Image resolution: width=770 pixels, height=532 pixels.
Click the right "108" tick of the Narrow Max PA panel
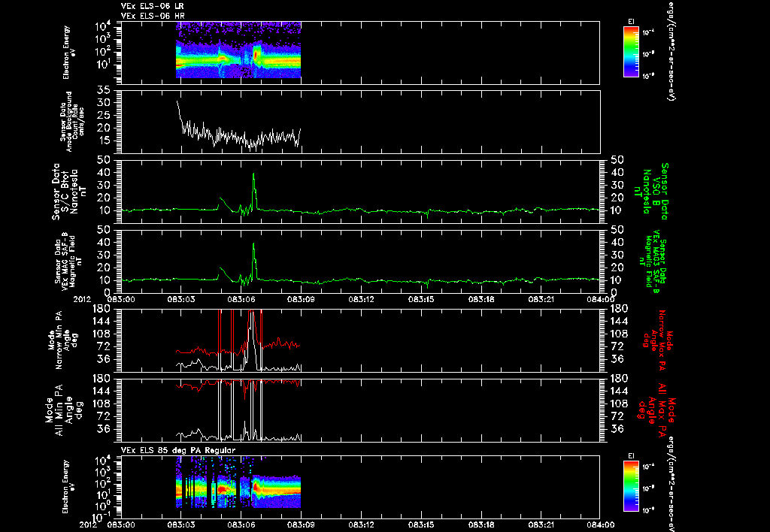click(x=619, y=334)
